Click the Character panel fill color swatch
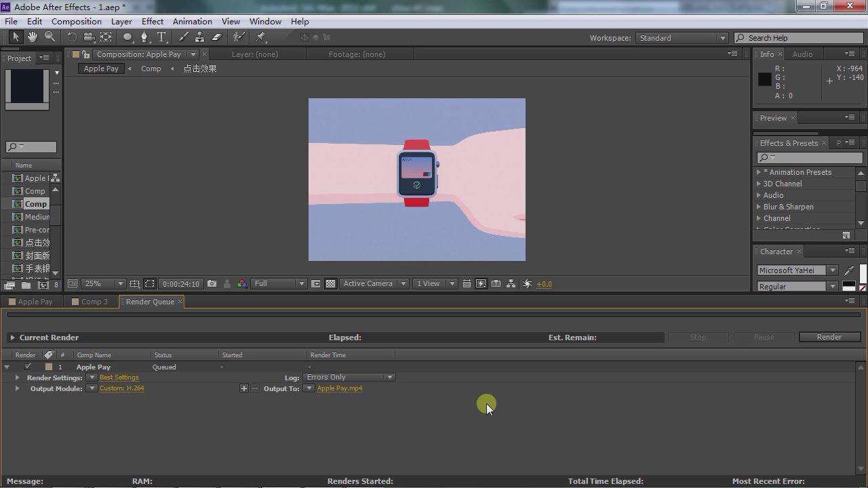The image size is (868, 488). coord(863,272)
